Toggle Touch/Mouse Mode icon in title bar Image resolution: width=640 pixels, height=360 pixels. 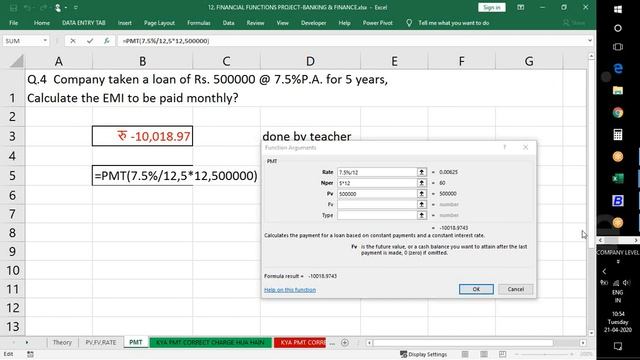[x=58, y=7]
